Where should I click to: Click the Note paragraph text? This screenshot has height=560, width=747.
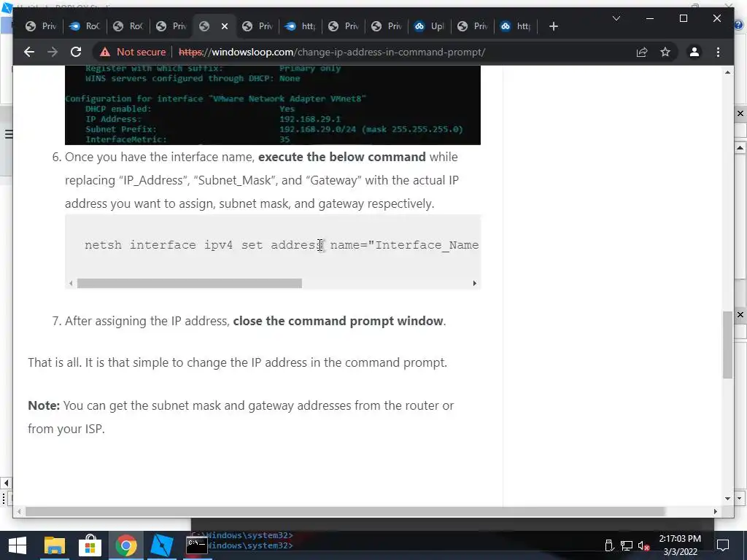[x=241, y=417]
